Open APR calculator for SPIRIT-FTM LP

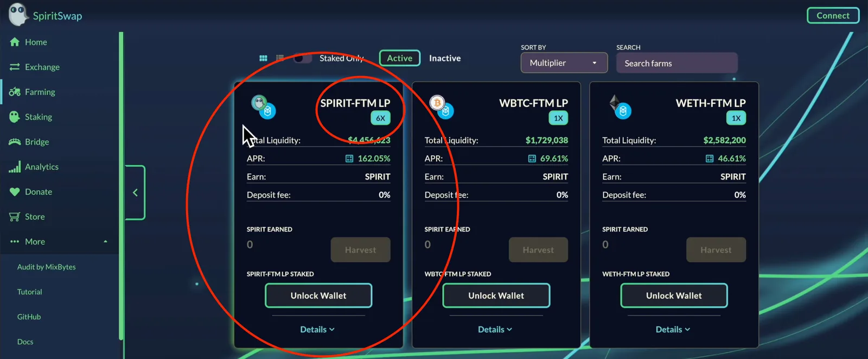click(349, 159)
